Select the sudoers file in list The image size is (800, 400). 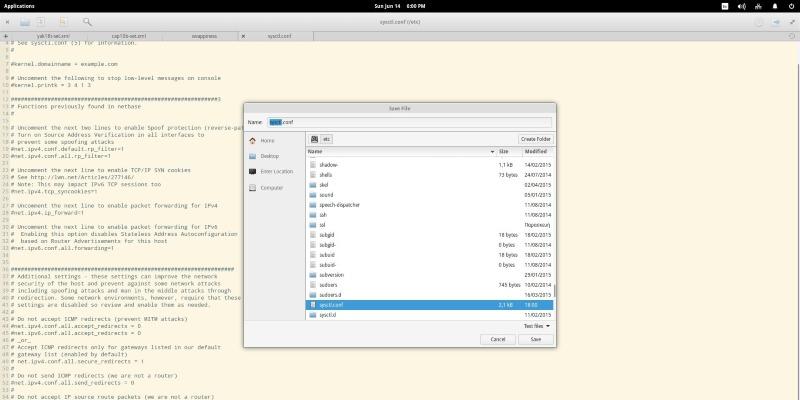tap(331, 285)
